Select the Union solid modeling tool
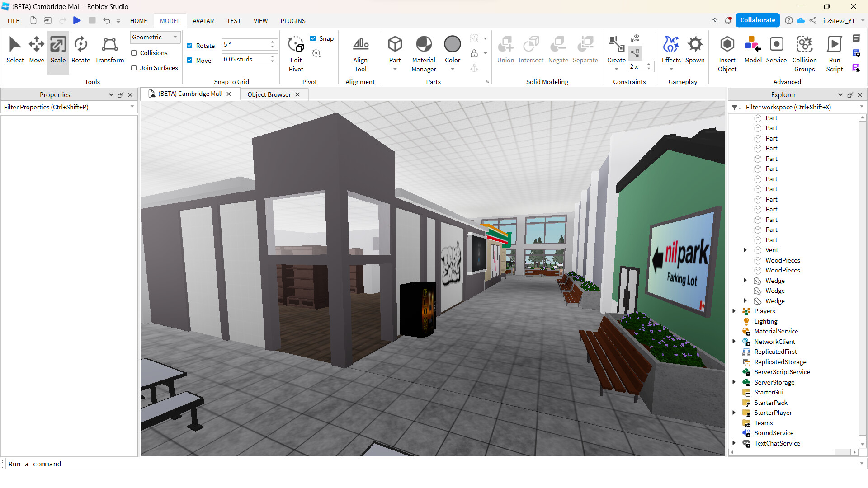 click(x=505, y=50)
